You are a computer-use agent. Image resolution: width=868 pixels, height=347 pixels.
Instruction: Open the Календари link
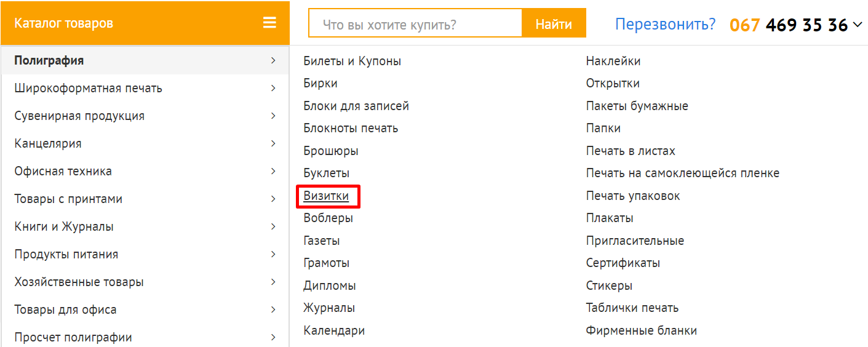tap(333, 330)
